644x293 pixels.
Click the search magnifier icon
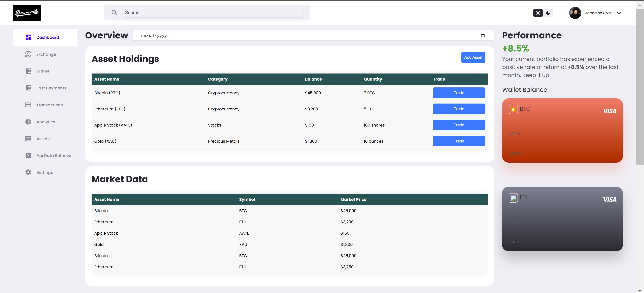115,13
